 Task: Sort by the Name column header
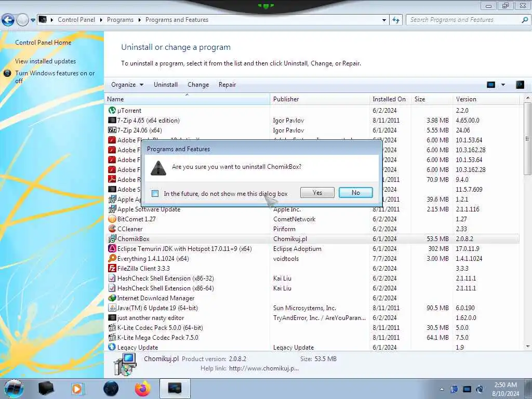(x=187, y=99)
